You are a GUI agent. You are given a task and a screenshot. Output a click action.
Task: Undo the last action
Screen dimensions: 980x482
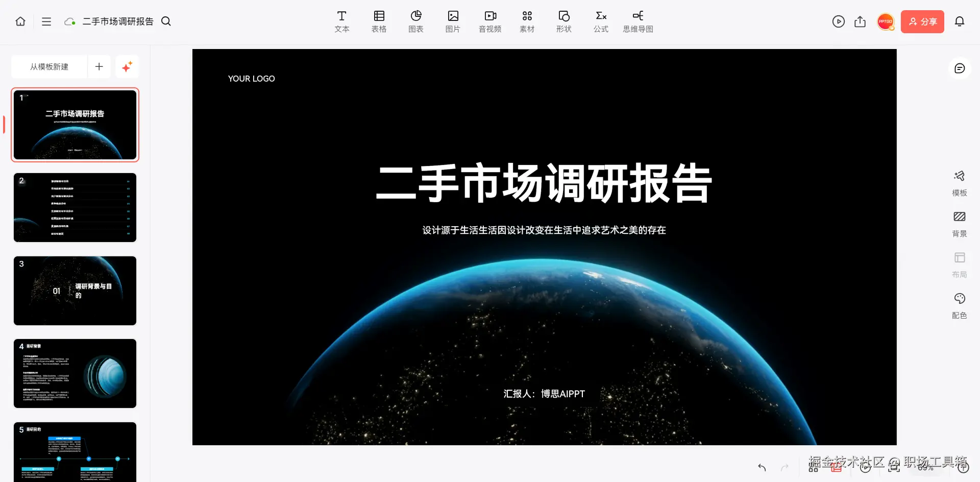point(762,467)
